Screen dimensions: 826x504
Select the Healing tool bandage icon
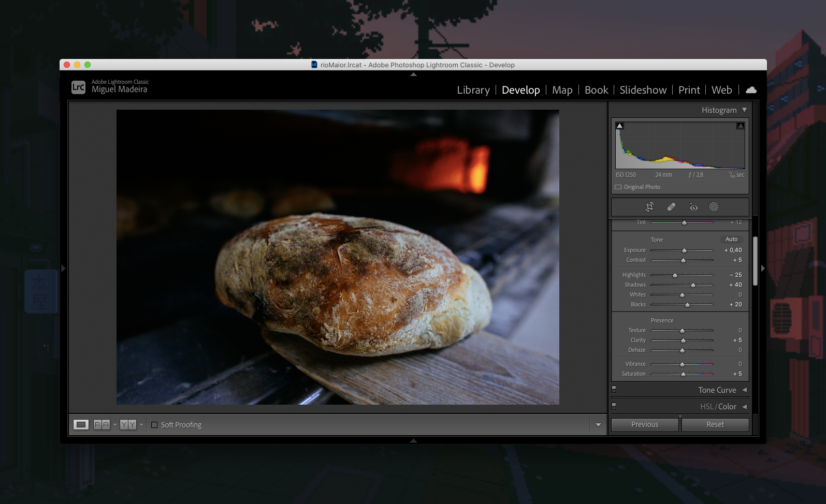pos(671,207)
